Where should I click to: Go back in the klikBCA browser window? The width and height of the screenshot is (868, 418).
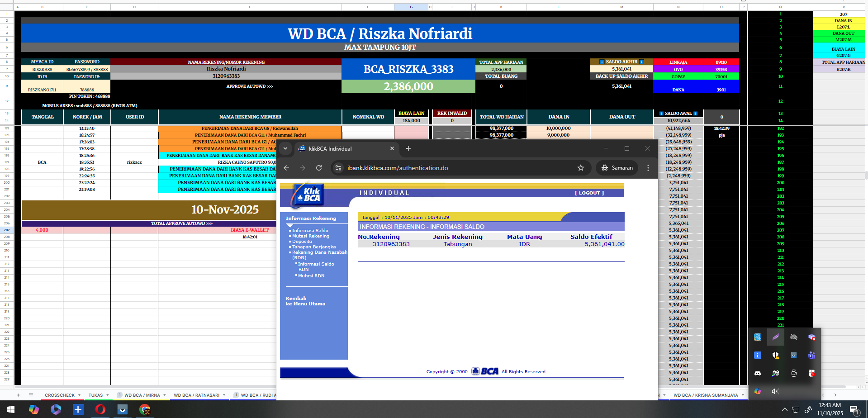coord(286,168)
